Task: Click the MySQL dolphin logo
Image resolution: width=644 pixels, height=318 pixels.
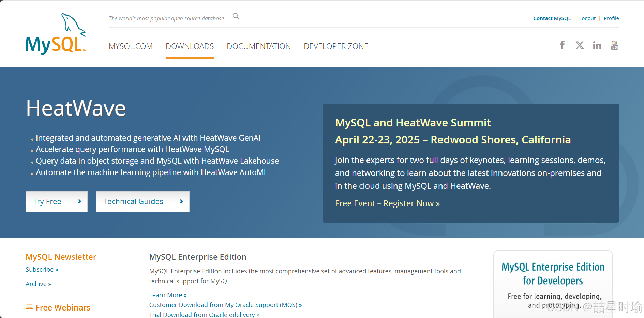Action: (56, 33)
